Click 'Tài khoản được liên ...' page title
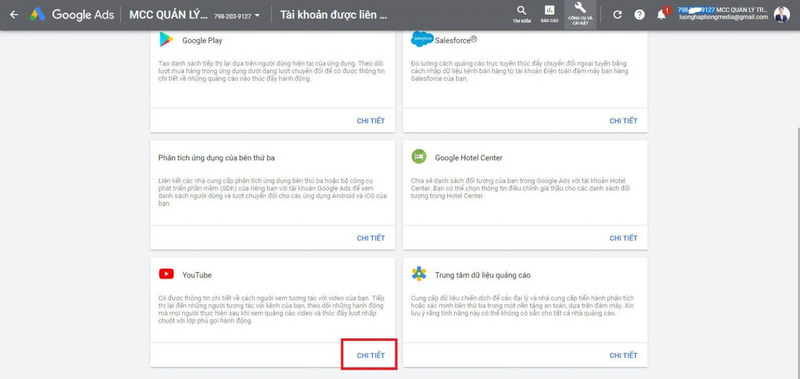 pyautogui.click(x=333, y=15)
